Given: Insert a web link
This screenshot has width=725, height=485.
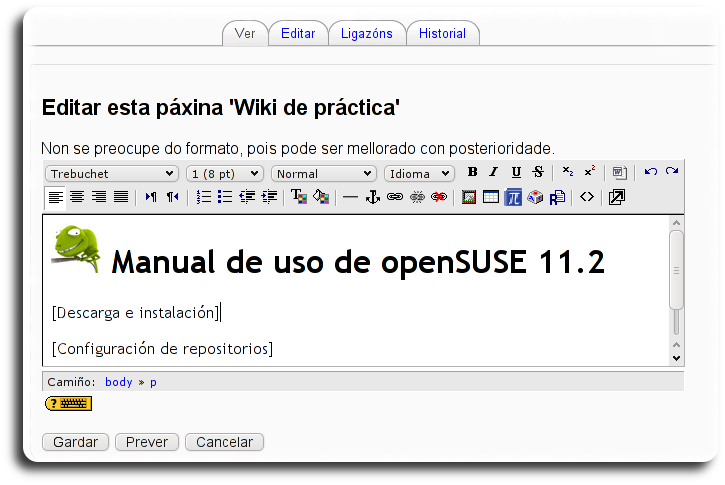Looking at the screenshot, I should (394, 197).
